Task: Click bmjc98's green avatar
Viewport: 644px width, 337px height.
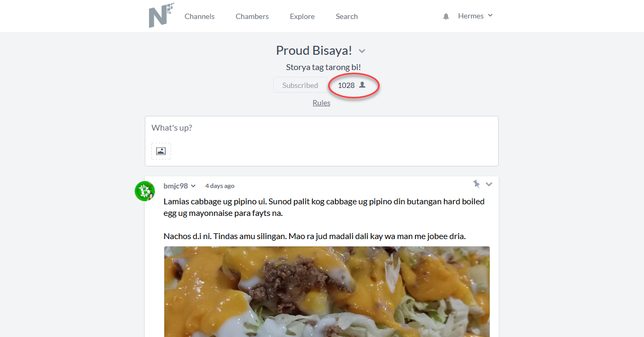Action: click(145, 191)
